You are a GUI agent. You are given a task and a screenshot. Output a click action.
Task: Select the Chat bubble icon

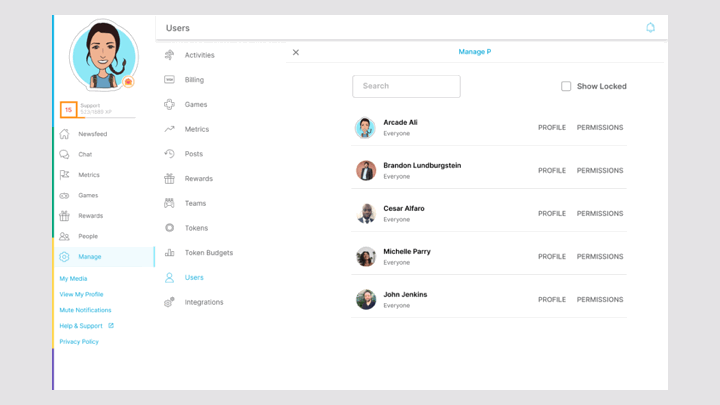click(x=64, y=154)
